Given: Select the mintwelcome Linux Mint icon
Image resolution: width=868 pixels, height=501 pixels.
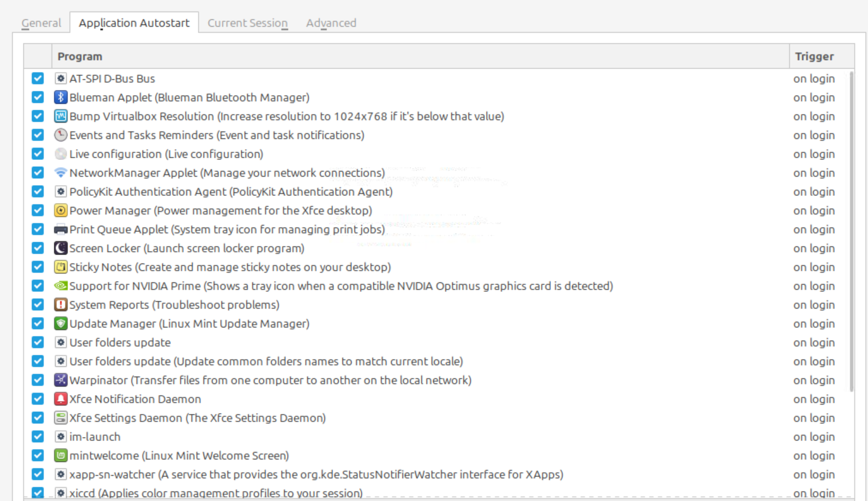Looking at the screenshot, I should (61, 455).
